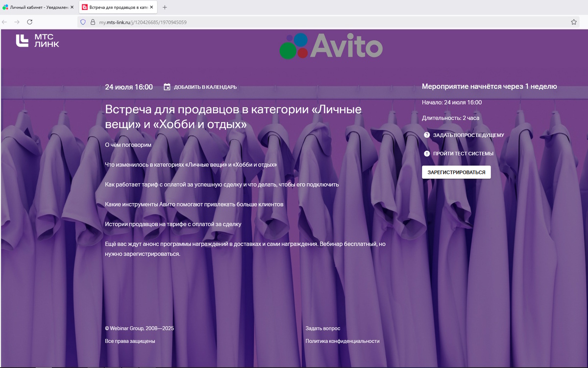The height and width of the screenshot is (368, 588).
Task: Click the exclamation icon beside ПРОЙТИ ТЕСТ СИСТЕМЫ
Action: click(x=427, y=154)
